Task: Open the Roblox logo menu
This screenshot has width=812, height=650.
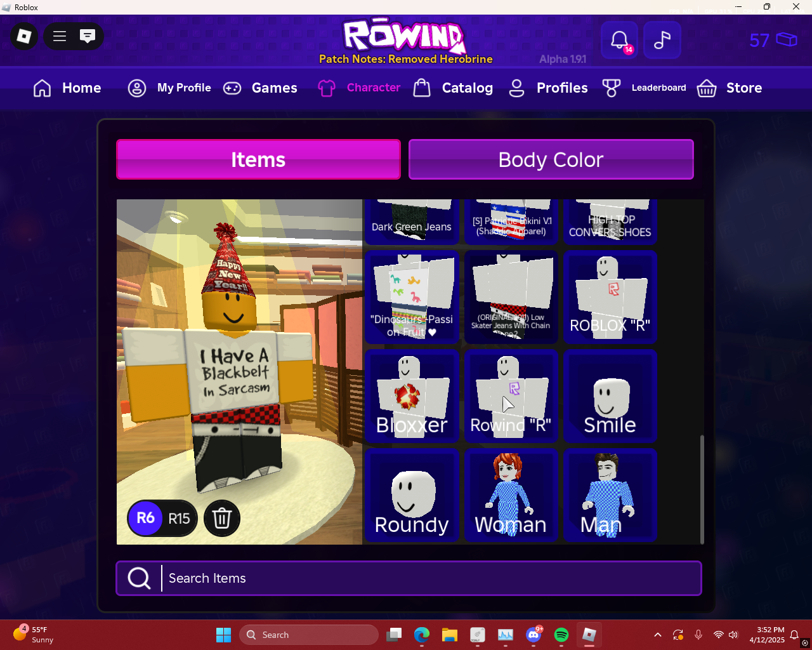Action: coord(24,36)
